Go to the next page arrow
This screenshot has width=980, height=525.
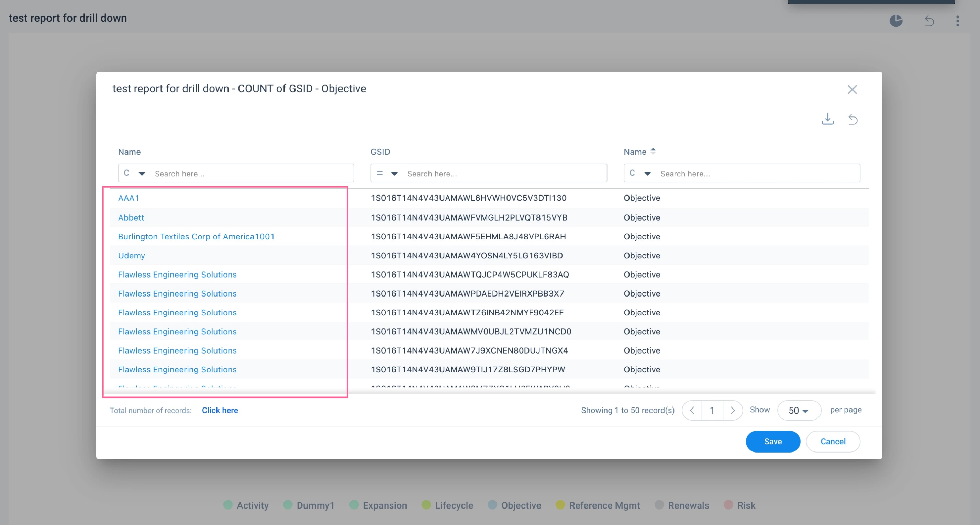pyautogui.click(x=732, y=410)
